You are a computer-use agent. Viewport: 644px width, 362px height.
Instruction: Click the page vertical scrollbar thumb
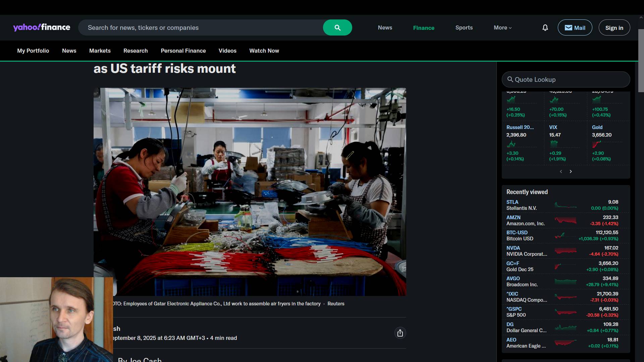pos(641,60)
